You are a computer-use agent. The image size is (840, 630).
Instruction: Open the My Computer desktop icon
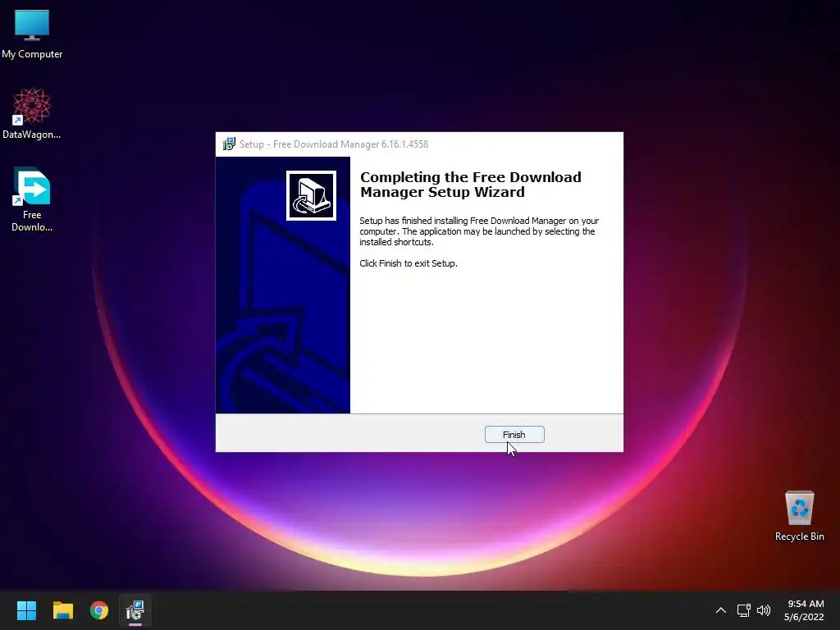tap(32, 34)
